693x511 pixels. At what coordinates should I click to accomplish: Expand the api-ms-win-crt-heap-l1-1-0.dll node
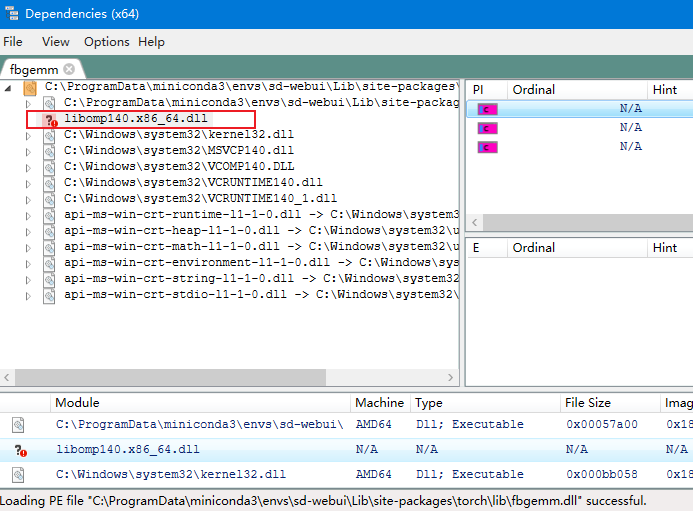pos(28,231)
